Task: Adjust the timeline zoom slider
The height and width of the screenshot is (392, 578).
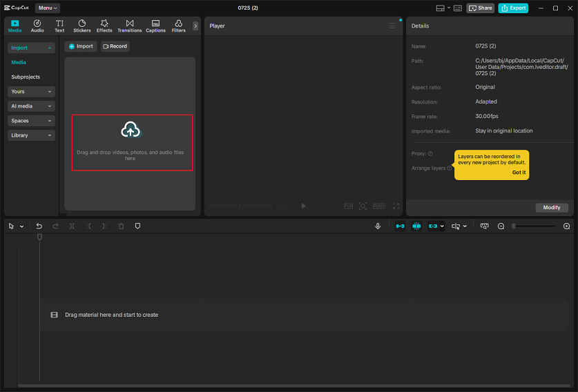Action: (534, 226)
